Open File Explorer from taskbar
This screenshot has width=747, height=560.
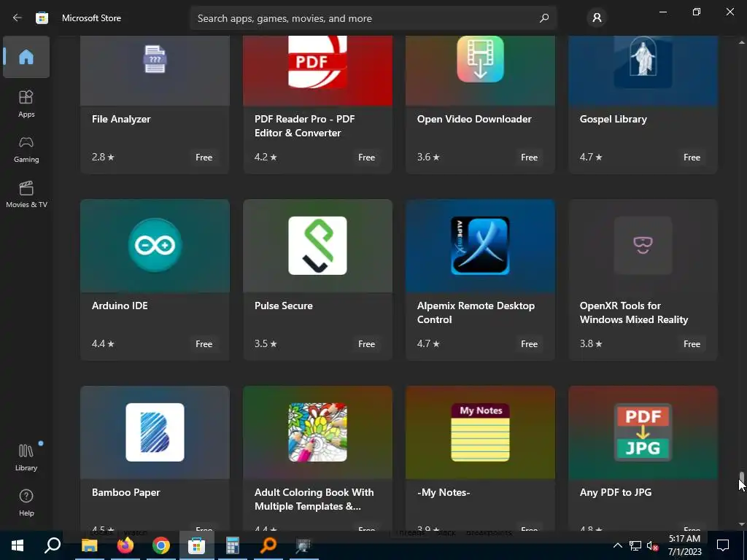[x=90, y=545]
